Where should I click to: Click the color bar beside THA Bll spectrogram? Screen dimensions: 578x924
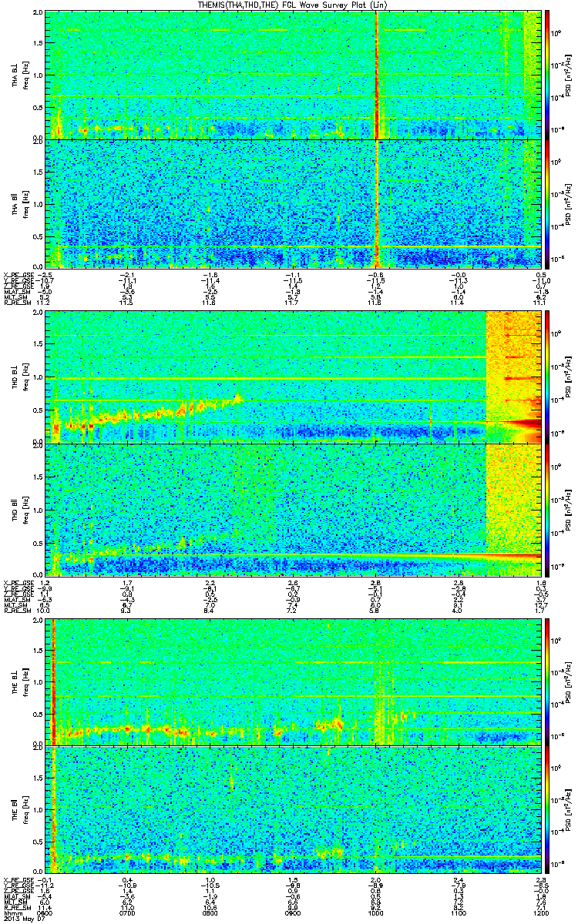(548, 204)
